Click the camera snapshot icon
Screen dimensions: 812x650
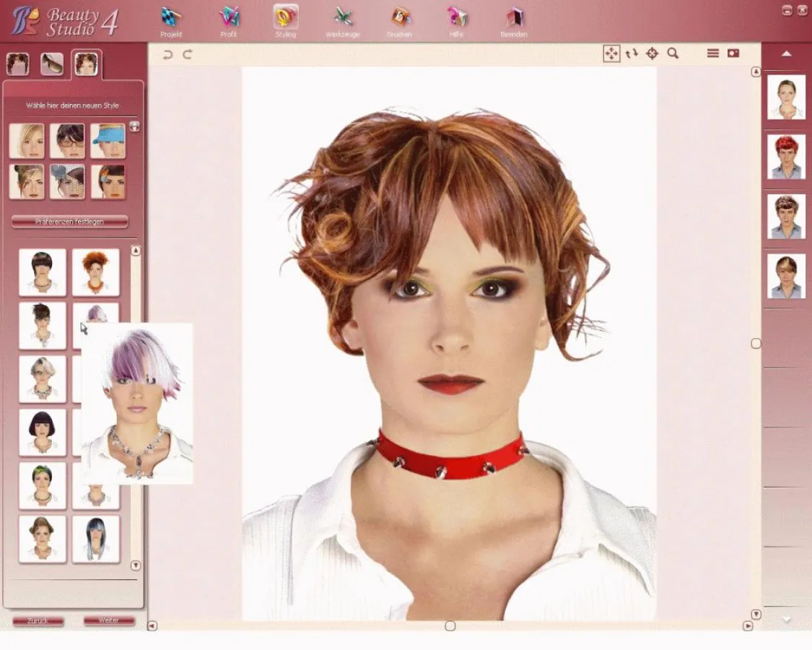point(733,53)
